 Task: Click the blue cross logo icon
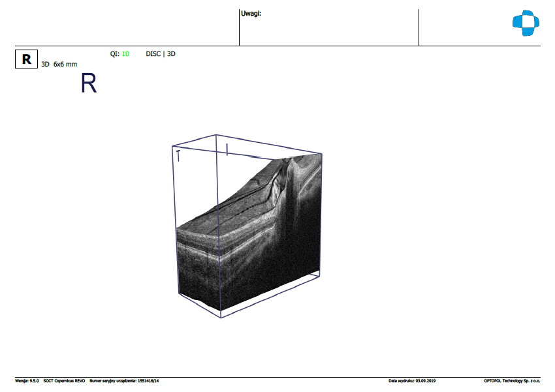(x=526, y=23)
